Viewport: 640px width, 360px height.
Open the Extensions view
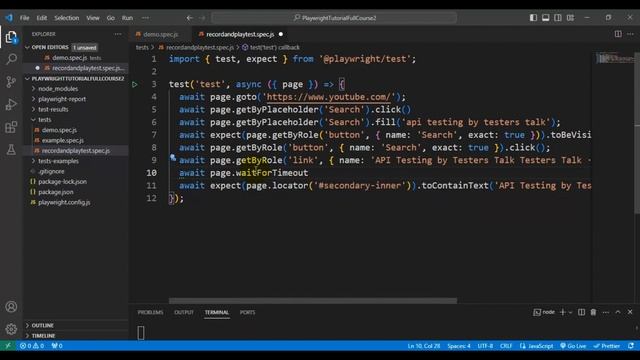(11, 127)
